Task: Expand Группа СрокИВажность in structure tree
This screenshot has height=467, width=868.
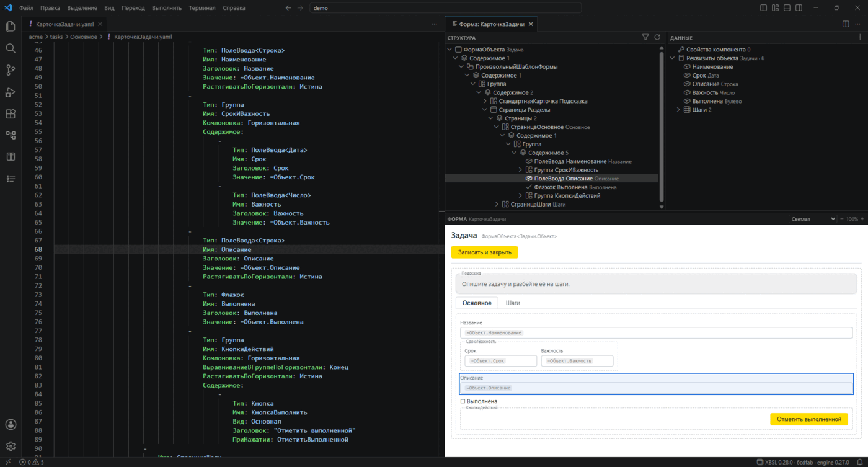Action: [x=520, y=169]
